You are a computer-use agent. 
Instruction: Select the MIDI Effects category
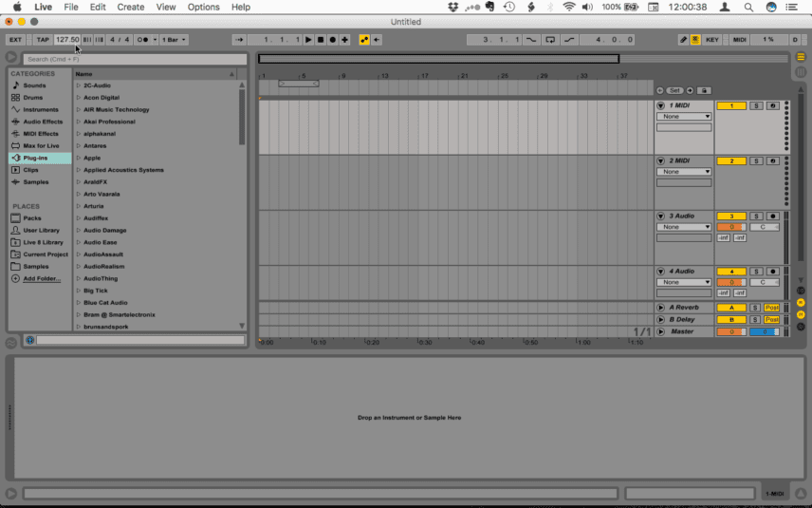(41, 134)
